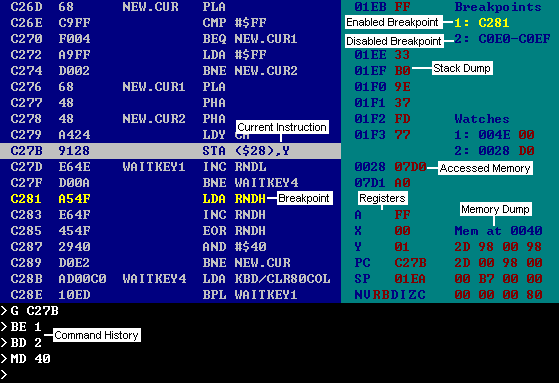Select the PC register value C27B
Viewport: 559px width, 383px height.
click(x=410, y=263)
